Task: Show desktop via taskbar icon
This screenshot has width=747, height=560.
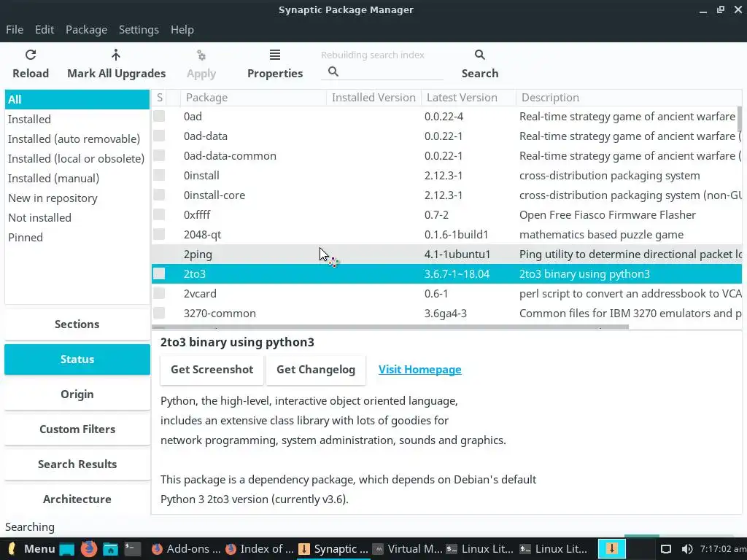Action: 66,549
